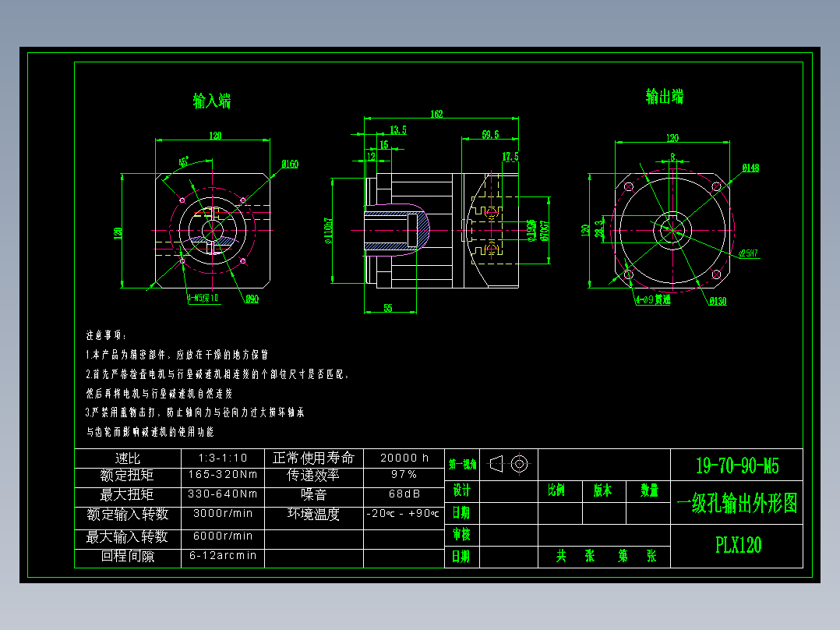Click the circular projection view symbol in title block

[521, 463]
